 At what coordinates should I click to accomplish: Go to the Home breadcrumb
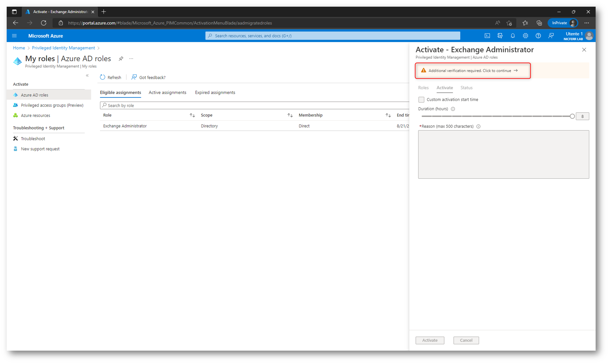(x=19, y=48)
